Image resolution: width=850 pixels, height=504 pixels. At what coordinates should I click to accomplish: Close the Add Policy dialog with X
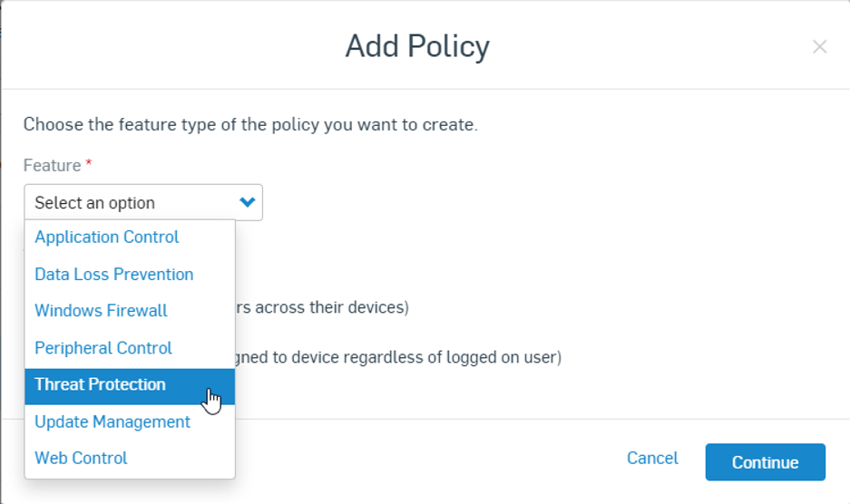pos(819,46)
